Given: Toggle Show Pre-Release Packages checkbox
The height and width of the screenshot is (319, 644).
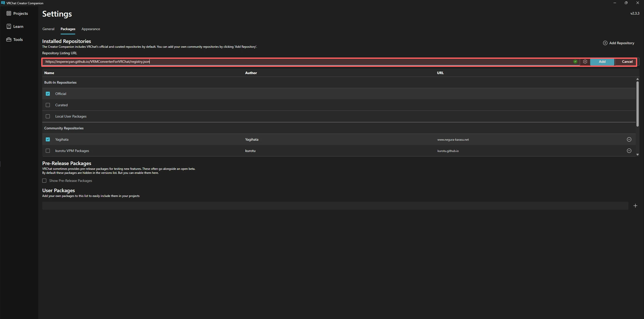Looking at the screenshot, I should pos(44,181).
